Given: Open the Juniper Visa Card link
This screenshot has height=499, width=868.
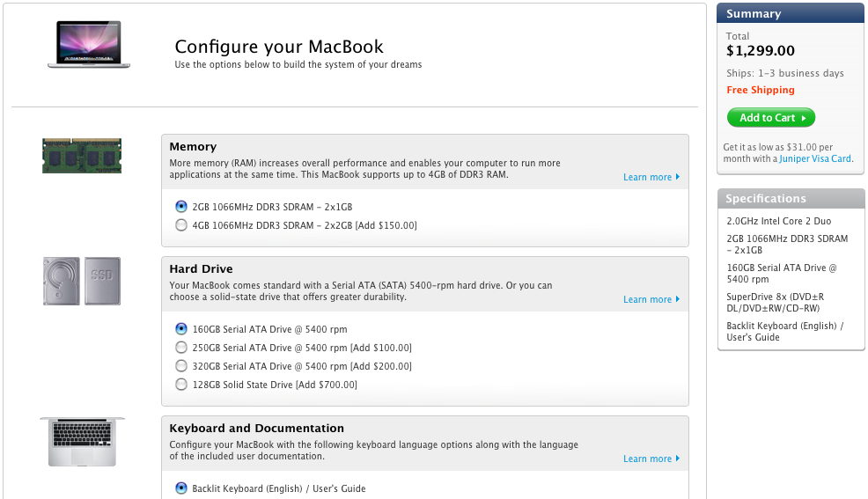Looking at the screenshot, I should tap(815, 159).
